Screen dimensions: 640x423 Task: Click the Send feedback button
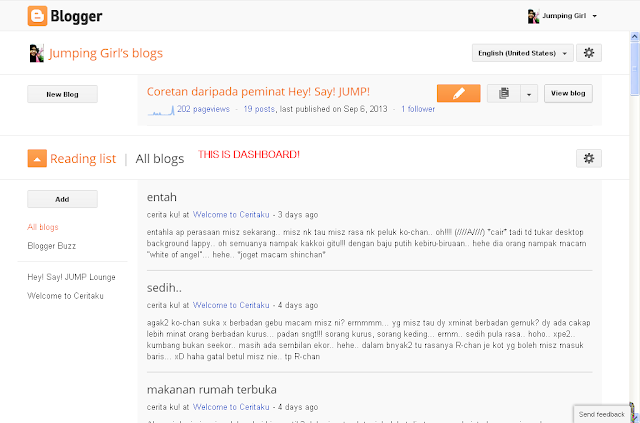click(x=602, y=414)
